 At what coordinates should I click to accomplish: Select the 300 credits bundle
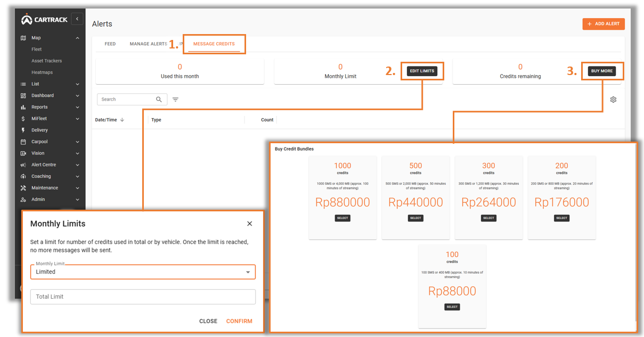point(488,218)
